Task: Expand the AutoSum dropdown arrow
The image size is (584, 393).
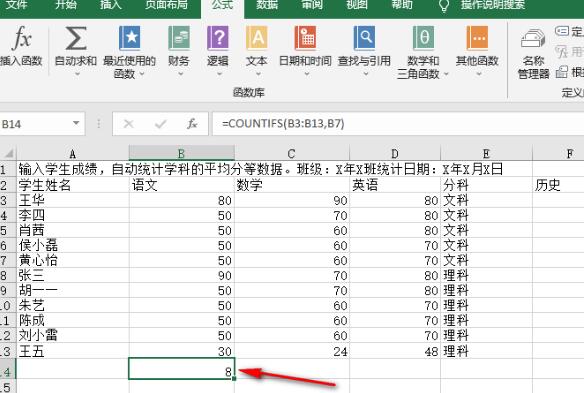Action: point(77,74)
